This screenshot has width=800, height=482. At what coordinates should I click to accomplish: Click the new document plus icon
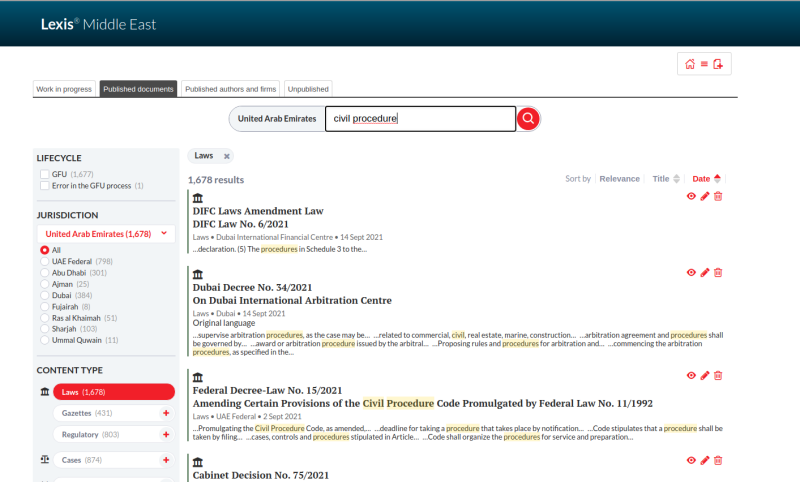(x=718, y=64)
